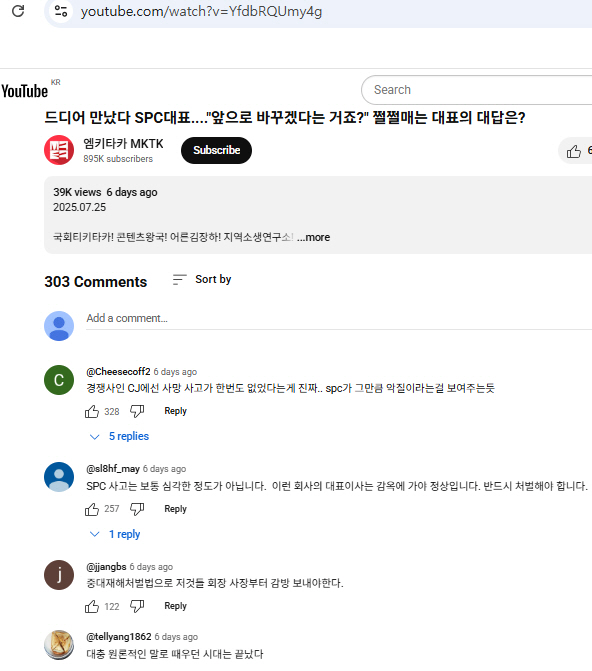This screenshot has height=671, width=592.
Task: Click the '303 Comments' heading
Action: click(x=95, y=282)
